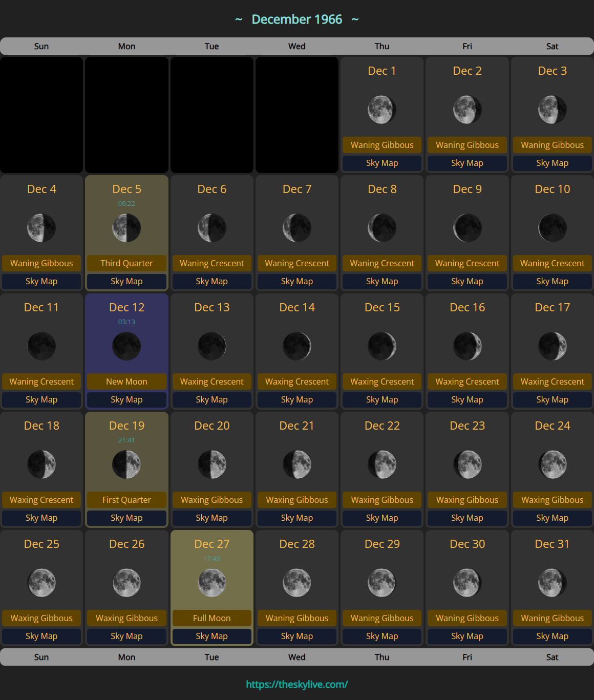
Task: Click the Dec 19 First Quarter moon image
Action: [126, 464]
